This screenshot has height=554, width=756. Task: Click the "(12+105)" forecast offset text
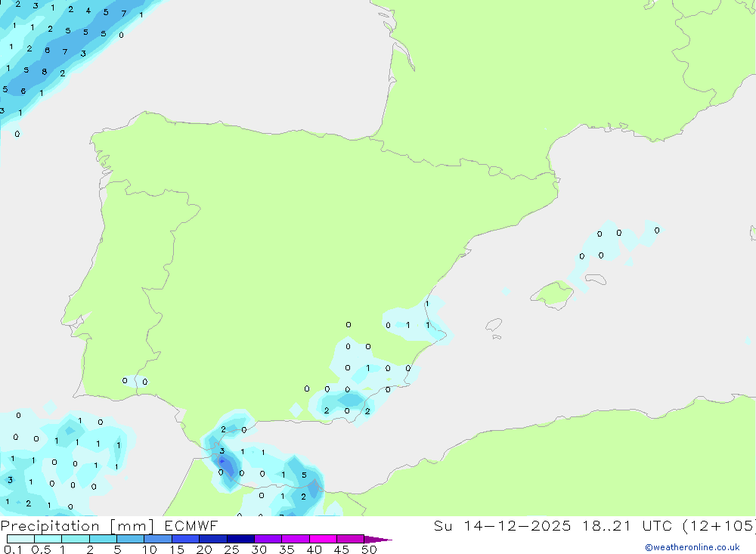click(x=720, y=525)
